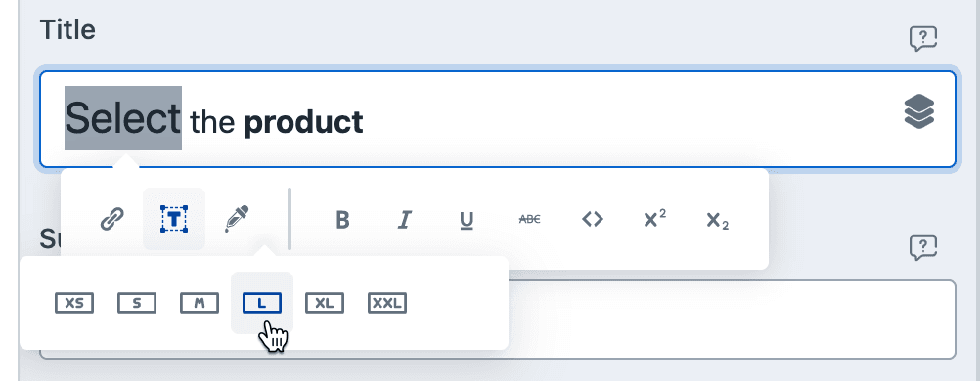Screen dimensions: 980x381
Task: Choose S text size
Action: [x=137, y=303]
